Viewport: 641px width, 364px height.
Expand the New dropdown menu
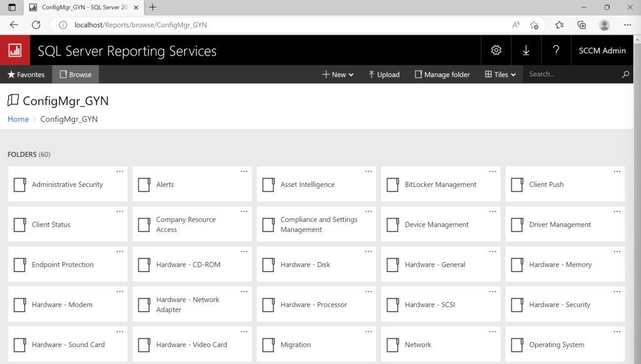point(337,74)
